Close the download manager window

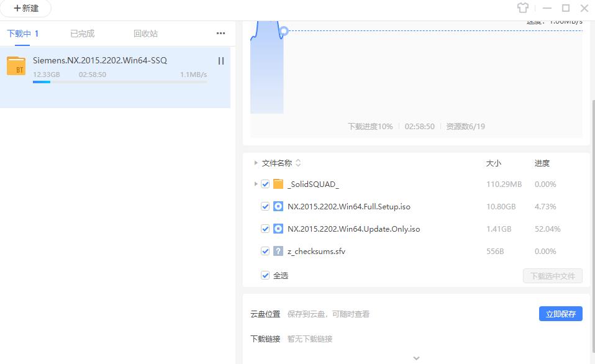(x=584, y=8)
